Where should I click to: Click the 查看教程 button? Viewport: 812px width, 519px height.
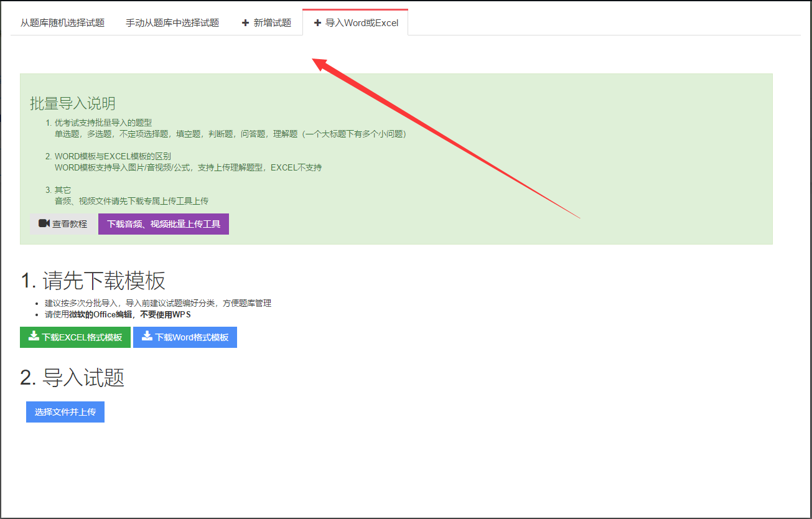tap(63, 224)
